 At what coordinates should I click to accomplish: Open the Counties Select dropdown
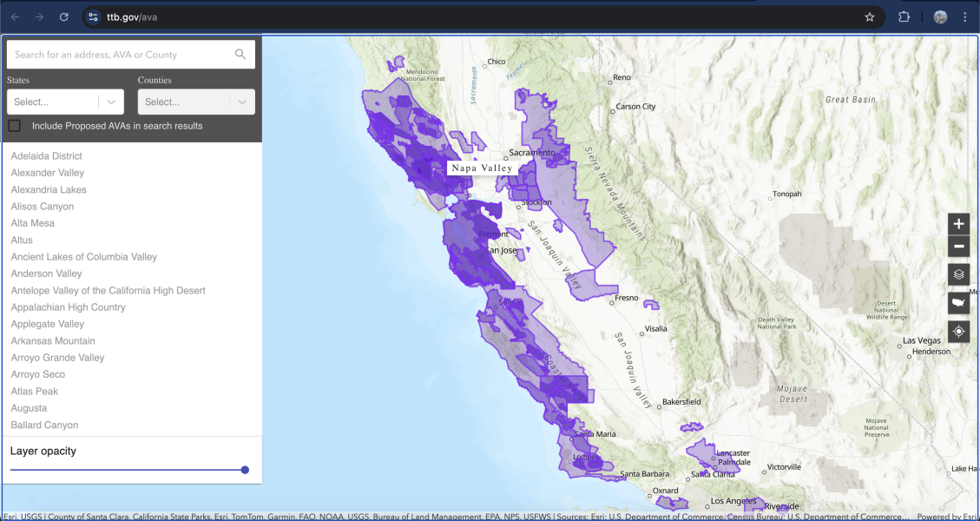(196, 102)
